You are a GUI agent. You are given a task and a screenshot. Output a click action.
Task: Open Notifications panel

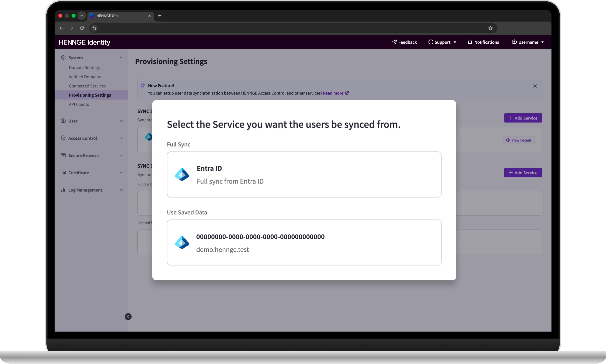[x=483, y=42]
